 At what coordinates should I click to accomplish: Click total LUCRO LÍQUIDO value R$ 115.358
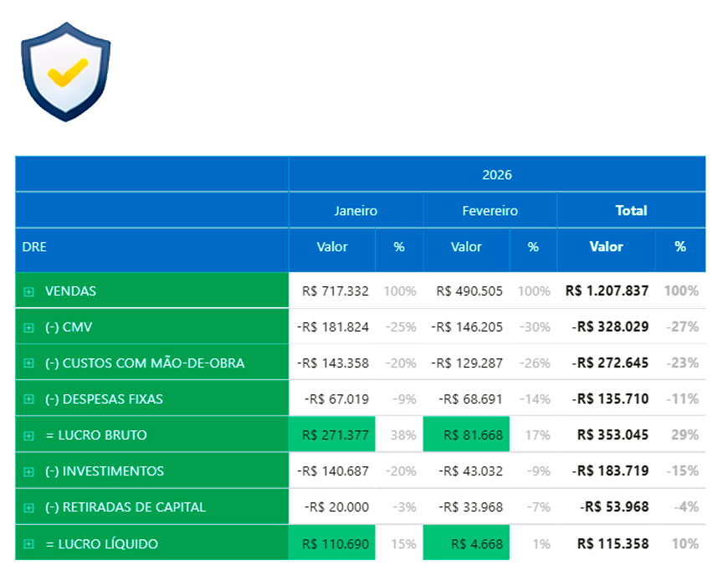click(613, 544)
